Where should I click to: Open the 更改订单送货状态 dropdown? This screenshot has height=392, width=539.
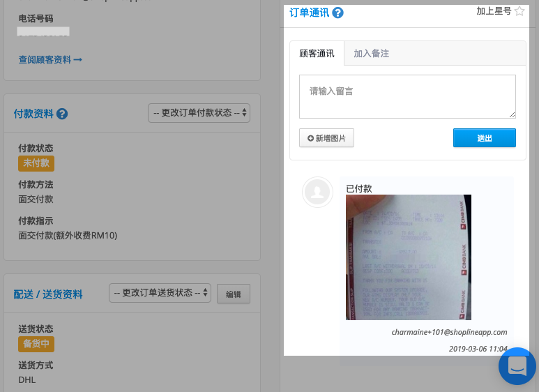[x=160, y=293]
